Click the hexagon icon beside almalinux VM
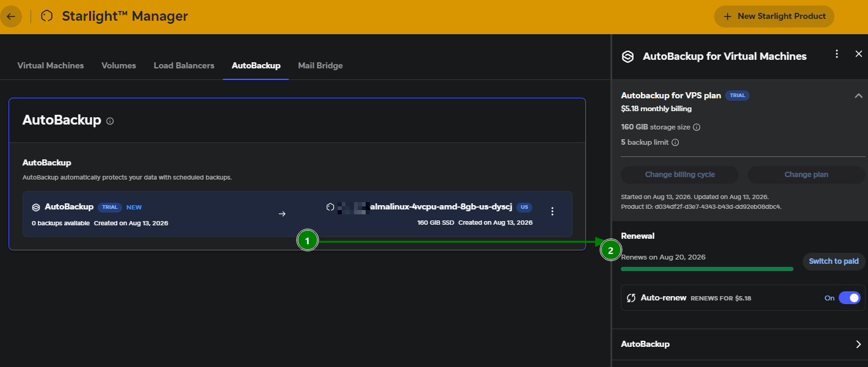 pos(330,207)
